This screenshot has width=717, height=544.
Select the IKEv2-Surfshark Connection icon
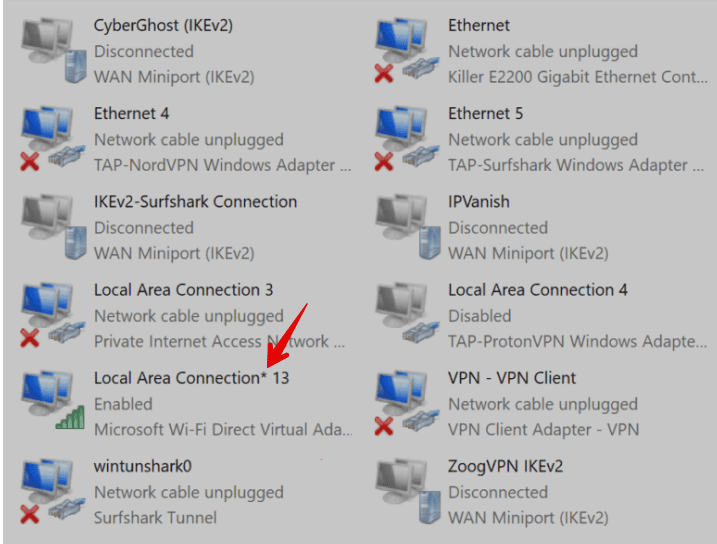point(49,227)
